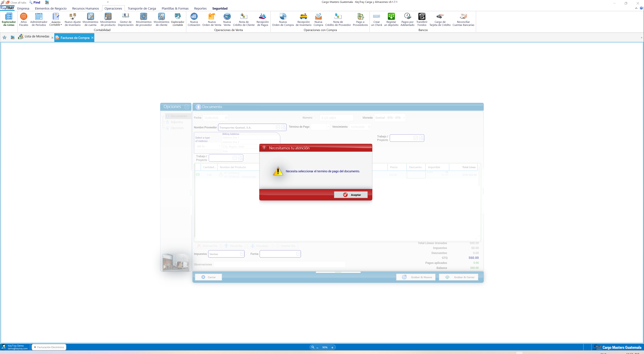Open Transferir Fondos
The image size is (644, 354).
click(x=422, y=19)
